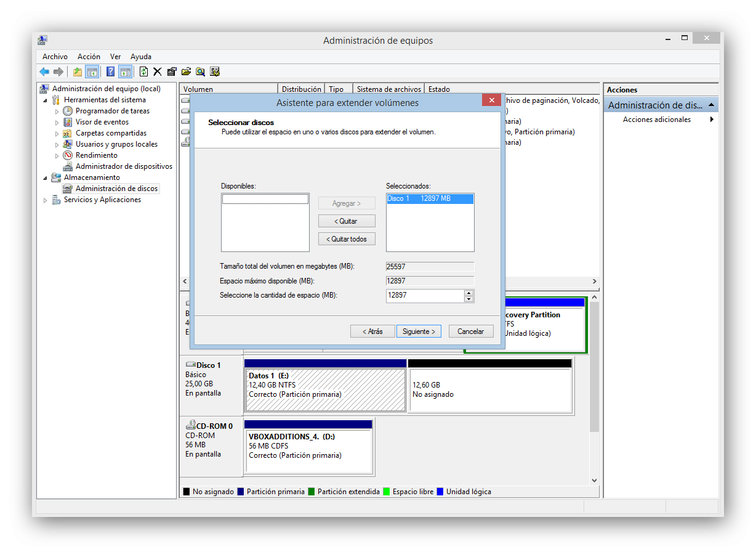Select the VBOXADDITIONS_4. (D:) partition block

pyautogui.click(x=308, y=447)
